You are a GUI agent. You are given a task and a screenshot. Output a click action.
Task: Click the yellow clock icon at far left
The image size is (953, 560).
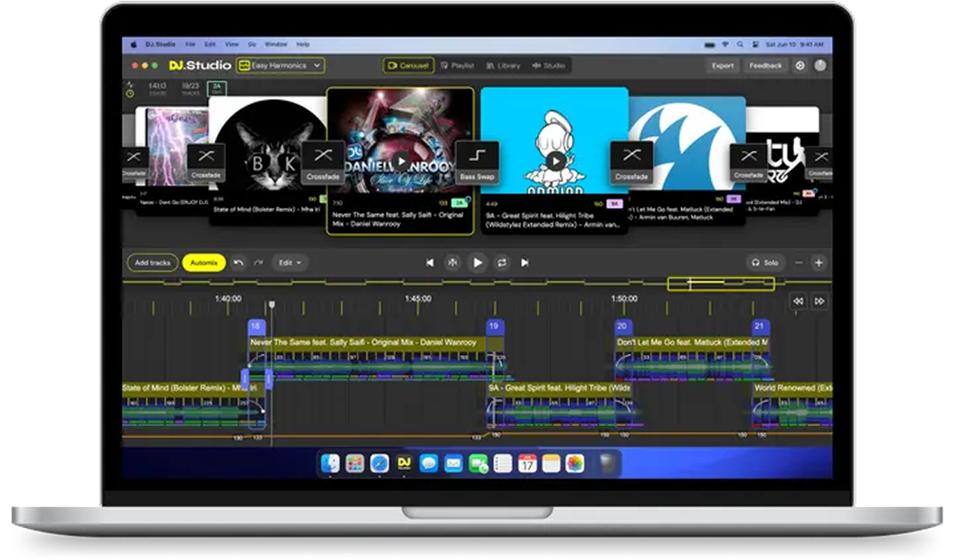130,94
